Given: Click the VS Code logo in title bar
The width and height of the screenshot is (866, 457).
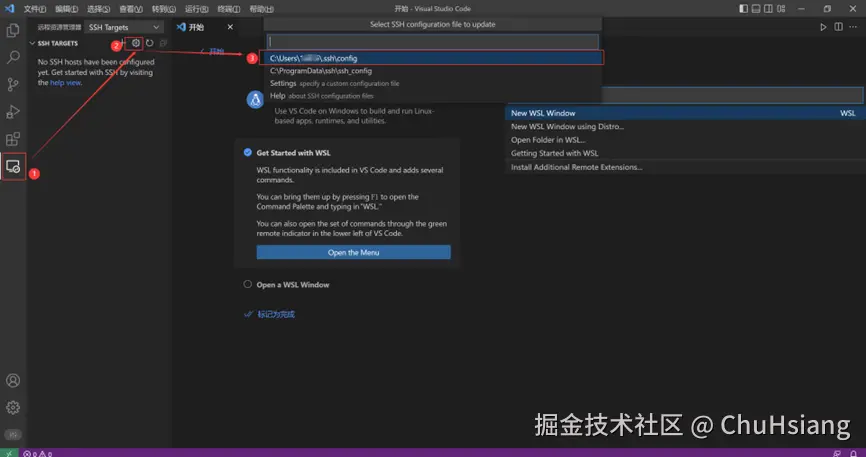Looking at the screenshot, I should [9, 8].
